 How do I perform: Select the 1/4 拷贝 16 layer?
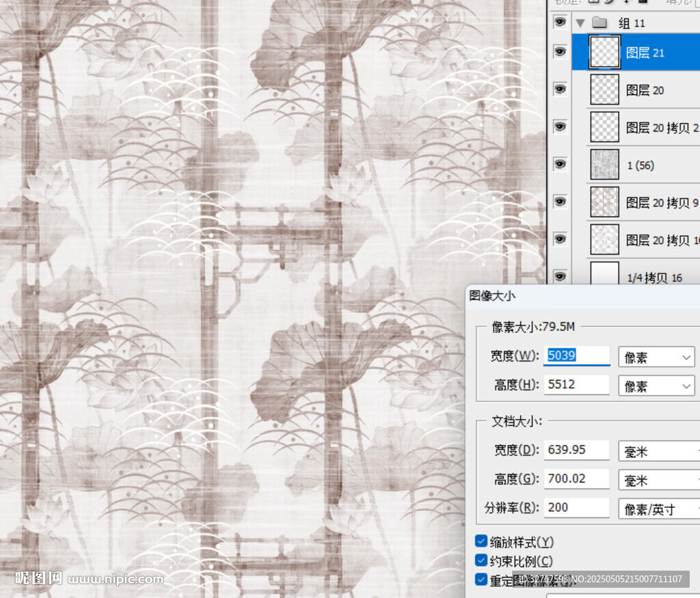click(654, 278)
